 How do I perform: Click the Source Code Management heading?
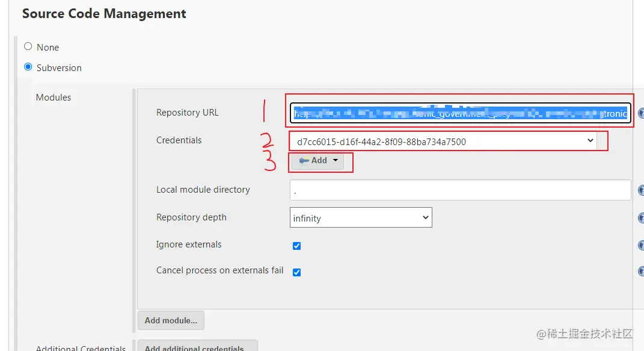click(104, 14)
